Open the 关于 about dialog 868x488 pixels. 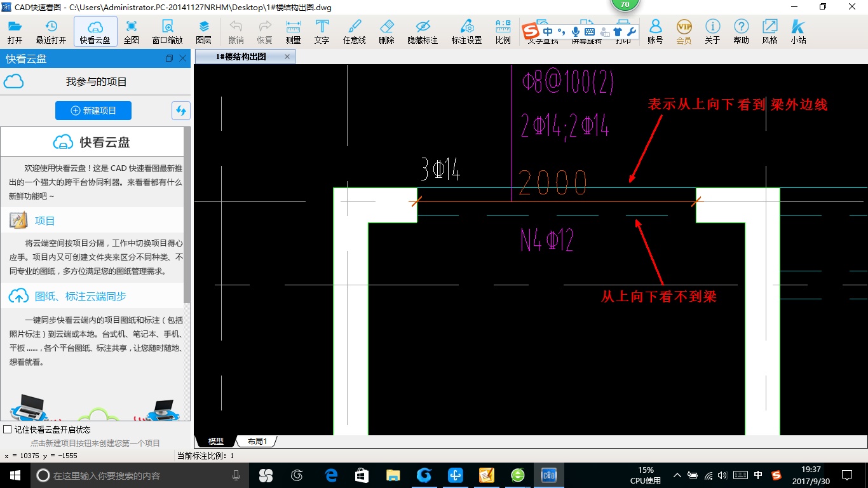712,32
